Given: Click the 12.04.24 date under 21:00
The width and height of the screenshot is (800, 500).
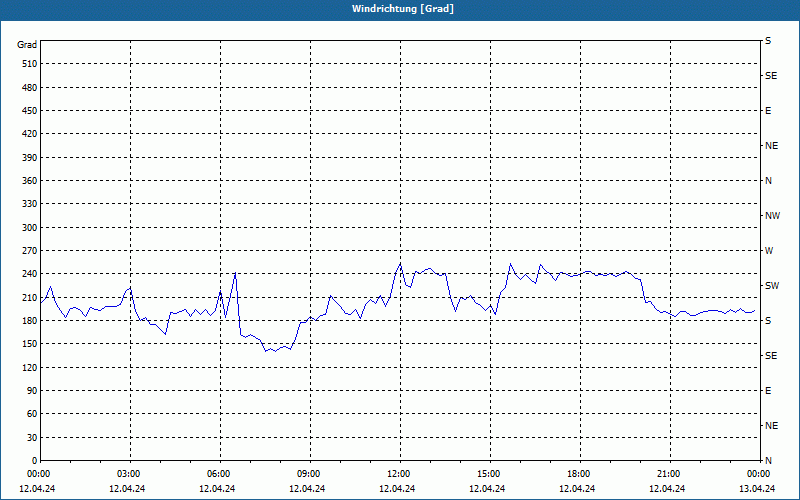Looking at the screenshot, I should [x=667, y=489].
